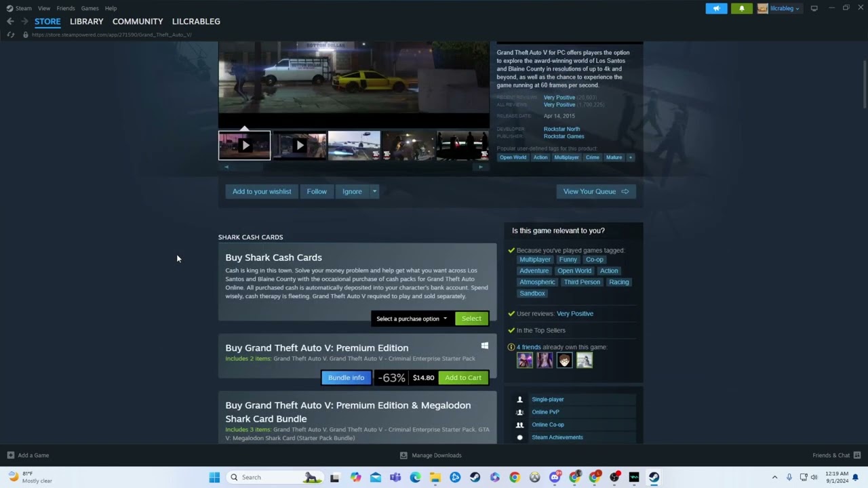Open Rockstar Games publisher link
This screenshot has height=488, width=868.
click(564, 136)
